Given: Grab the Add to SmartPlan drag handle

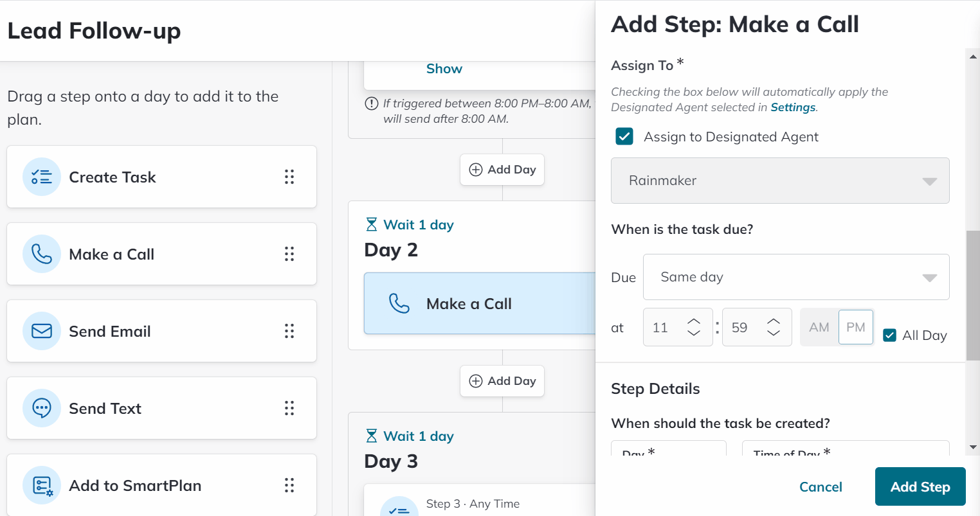Looking at the screenshot, I should pyautogui.click(x=289, y=485).
